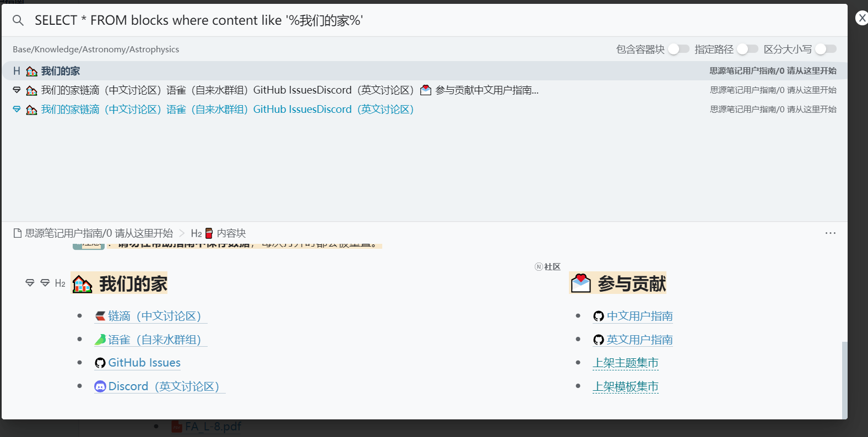Image resolution: width=868 pixels, height=437 pixels.
Task: Open the 中文用户指南 link
Action: (640, 316)
